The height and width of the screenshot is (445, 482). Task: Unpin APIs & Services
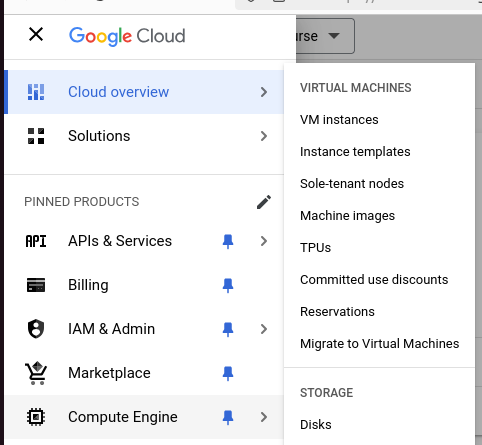[228, 241]
